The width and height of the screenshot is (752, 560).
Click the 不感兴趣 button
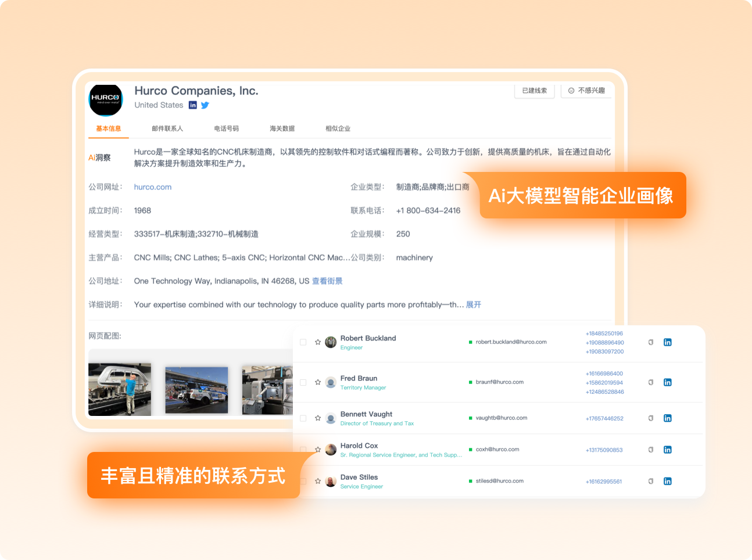[586, 91]
